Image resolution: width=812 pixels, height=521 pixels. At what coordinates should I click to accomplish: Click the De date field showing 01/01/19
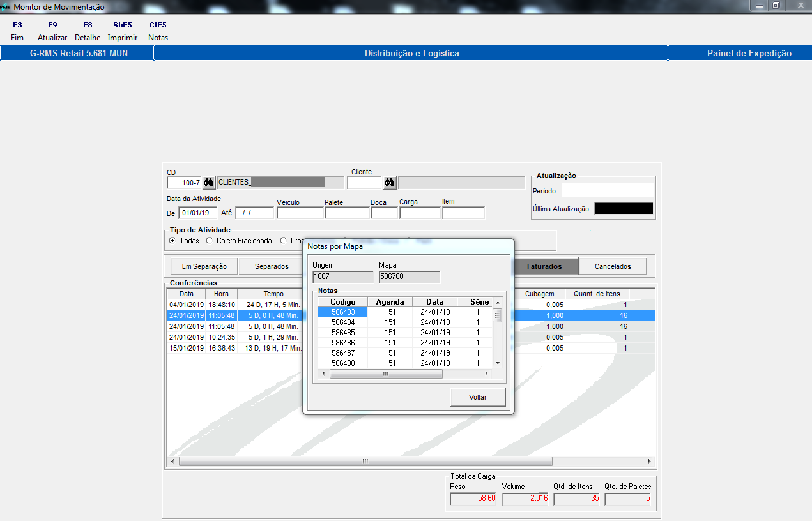198,213
